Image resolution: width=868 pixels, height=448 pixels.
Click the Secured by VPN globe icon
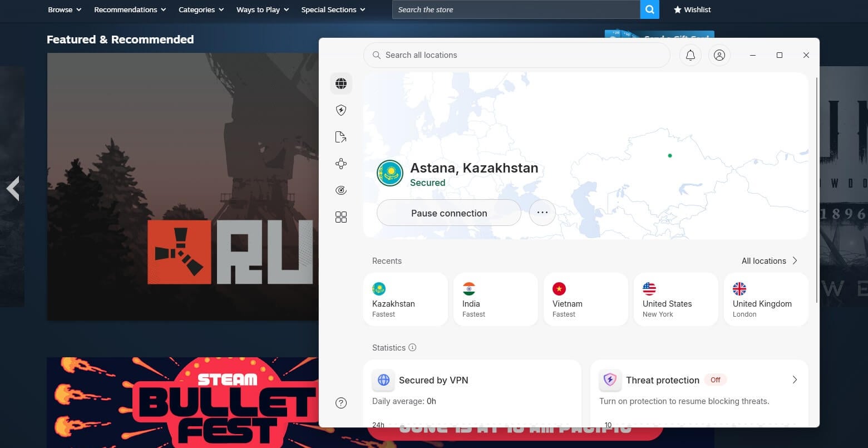383,380
